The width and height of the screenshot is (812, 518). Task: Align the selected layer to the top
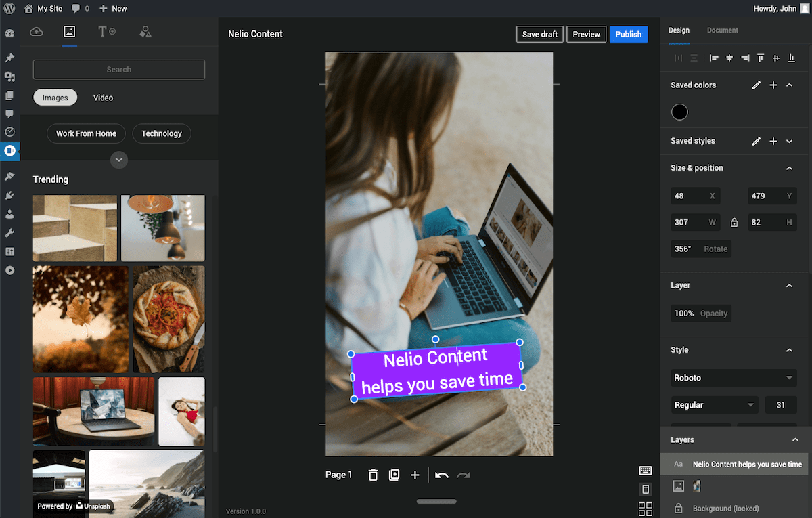(760, 58)
